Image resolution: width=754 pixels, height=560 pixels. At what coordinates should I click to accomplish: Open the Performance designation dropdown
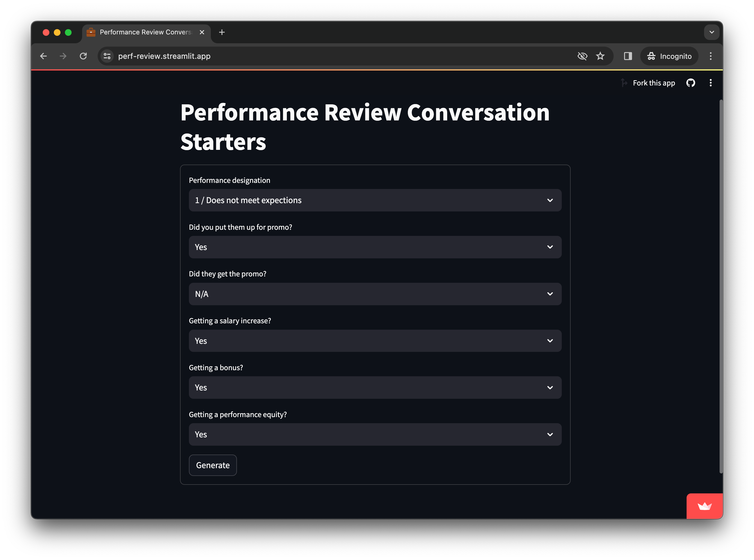pyautogui.click(x=375, y=200)
